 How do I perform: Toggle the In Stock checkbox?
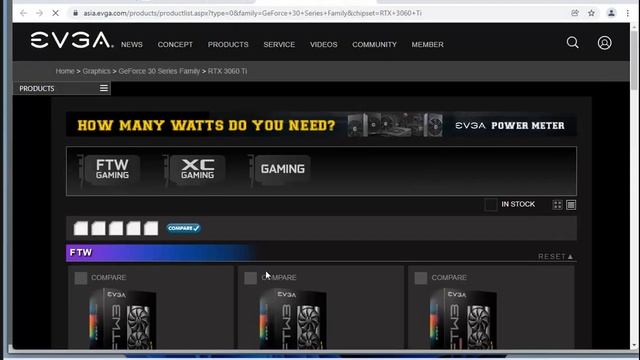pos(491,204)
